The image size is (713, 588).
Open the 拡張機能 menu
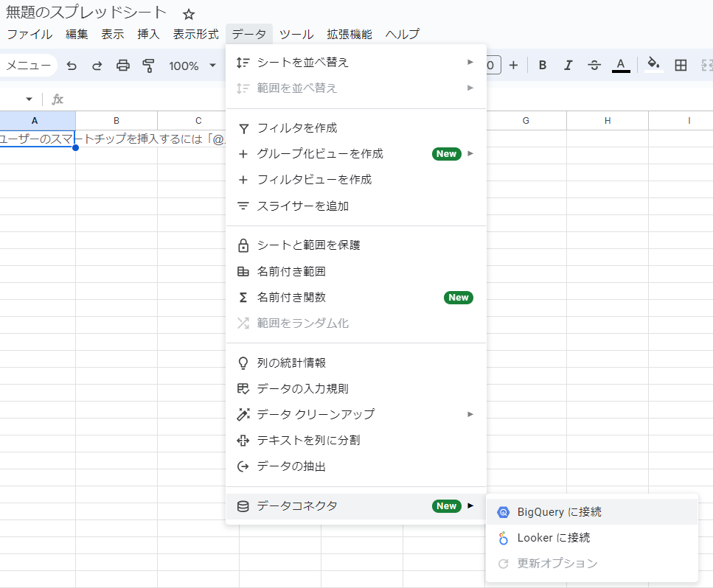point(349,34)
